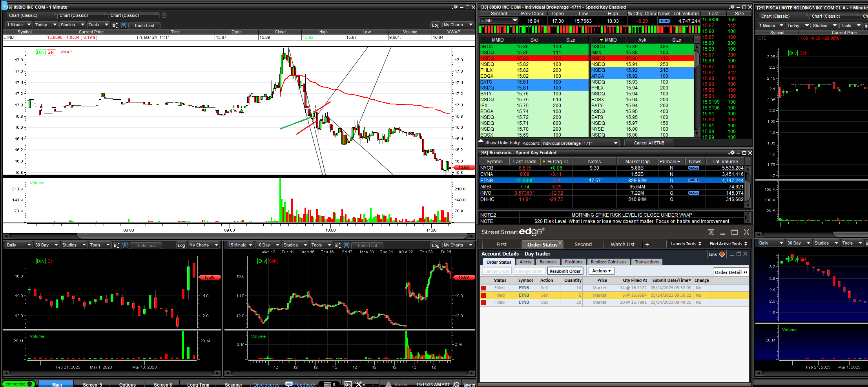The width and height of the screenshot is (868, 387).
Task: Expand the Launch Tools menu
Action: coord(686,244)
